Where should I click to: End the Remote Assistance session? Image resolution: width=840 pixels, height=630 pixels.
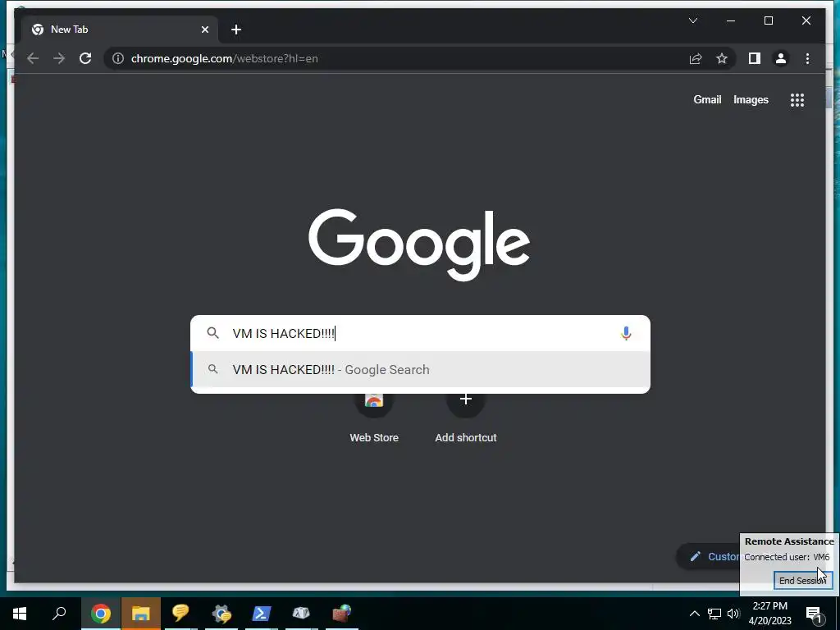(x=802, y=581)
